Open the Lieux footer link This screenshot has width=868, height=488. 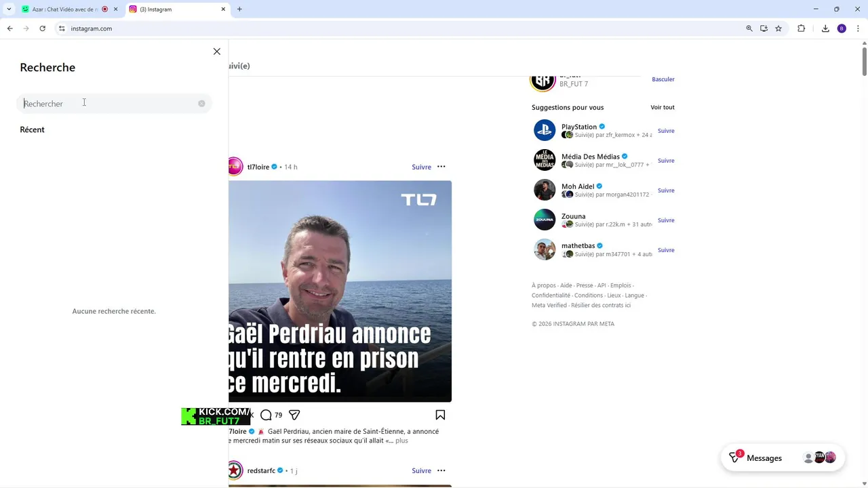point(614,296)
